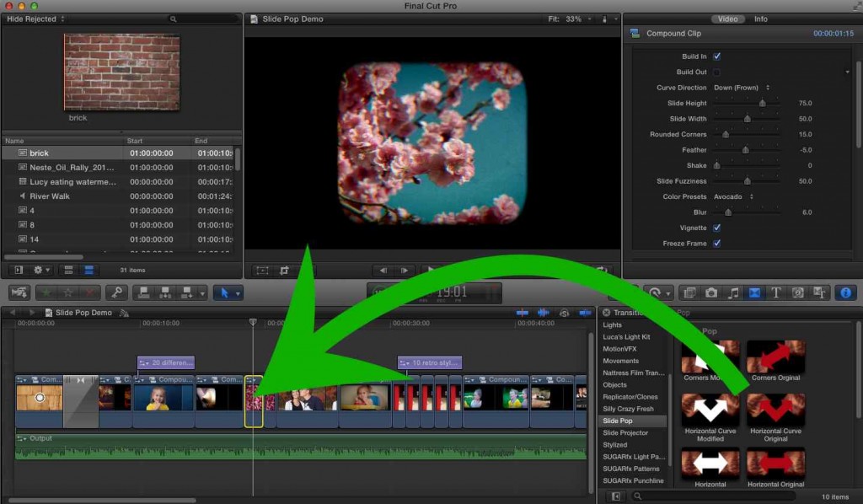Image resolution: width=863 pixels, height=504 pixels.
Task: Step to the next frame in viewer
Action: pyautogui.click(x=405, y=271)
